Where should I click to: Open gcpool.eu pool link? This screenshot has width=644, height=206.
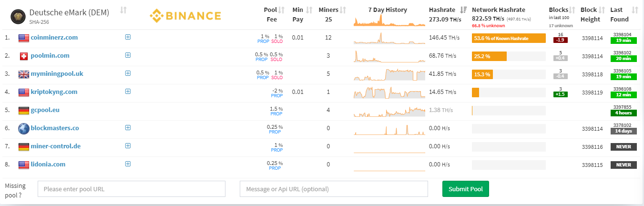click(x=45, y=110)
